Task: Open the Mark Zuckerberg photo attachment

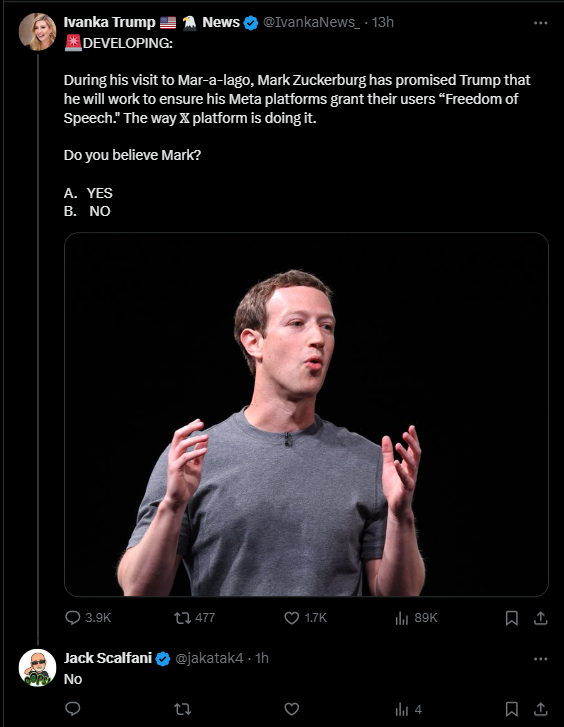Action: point(306,415)
